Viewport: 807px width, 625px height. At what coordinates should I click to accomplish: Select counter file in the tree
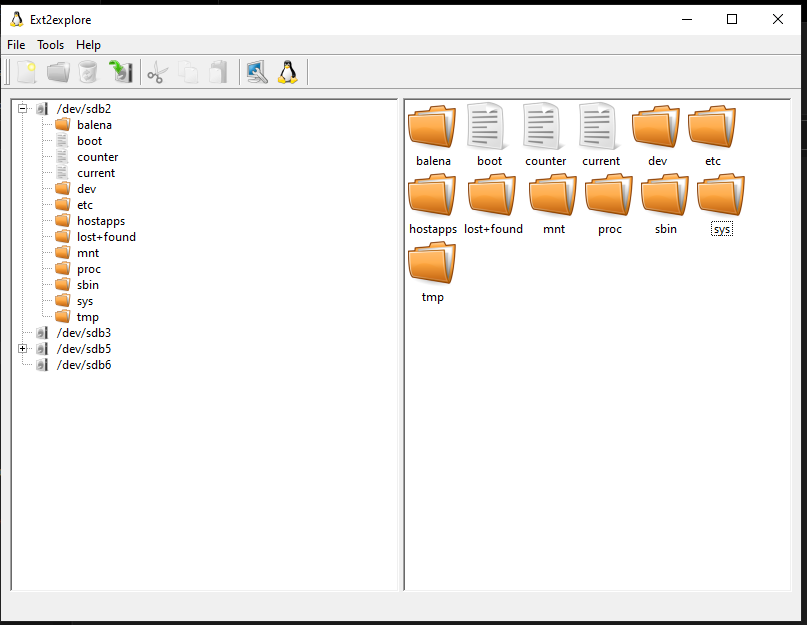(98, 157)
